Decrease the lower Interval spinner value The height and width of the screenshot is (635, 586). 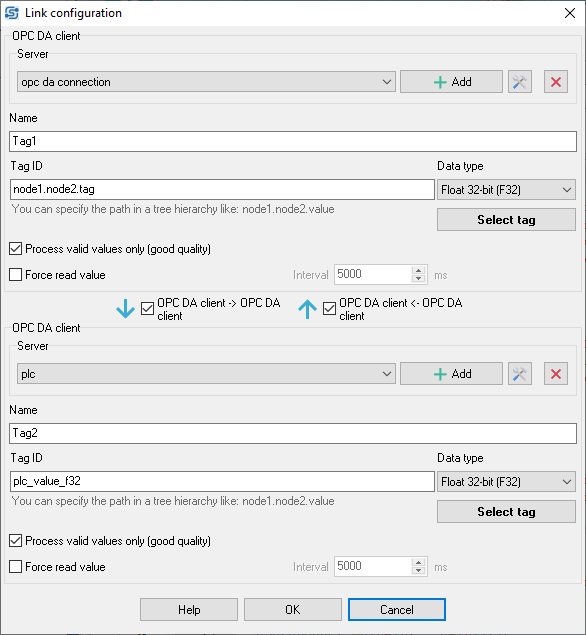pyautogui.click(x=418, y=571)
